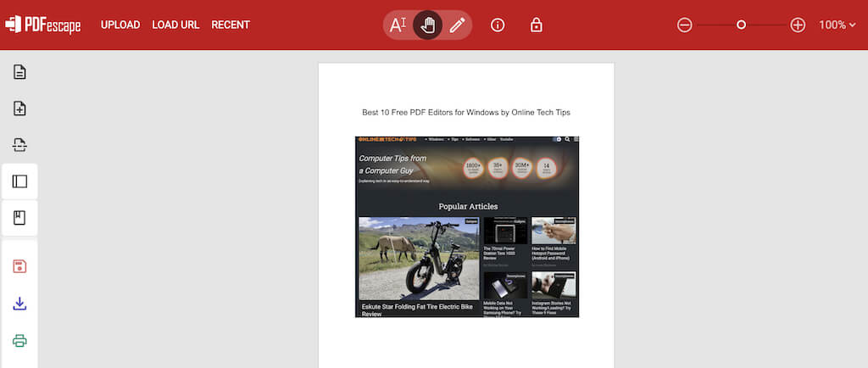This screenshot has width=868, height=368.
Task: Click the zoom slider handle
Action: (741, 25)
